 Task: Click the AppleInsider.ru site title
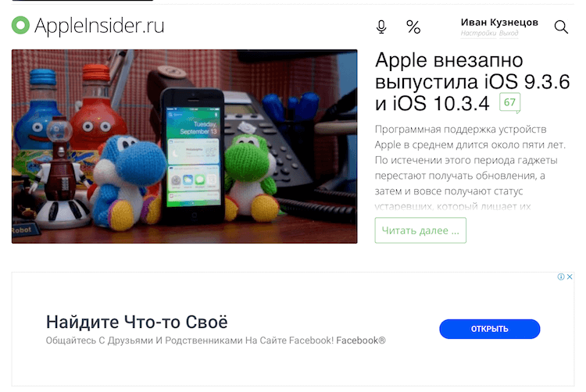coord(99,26)
